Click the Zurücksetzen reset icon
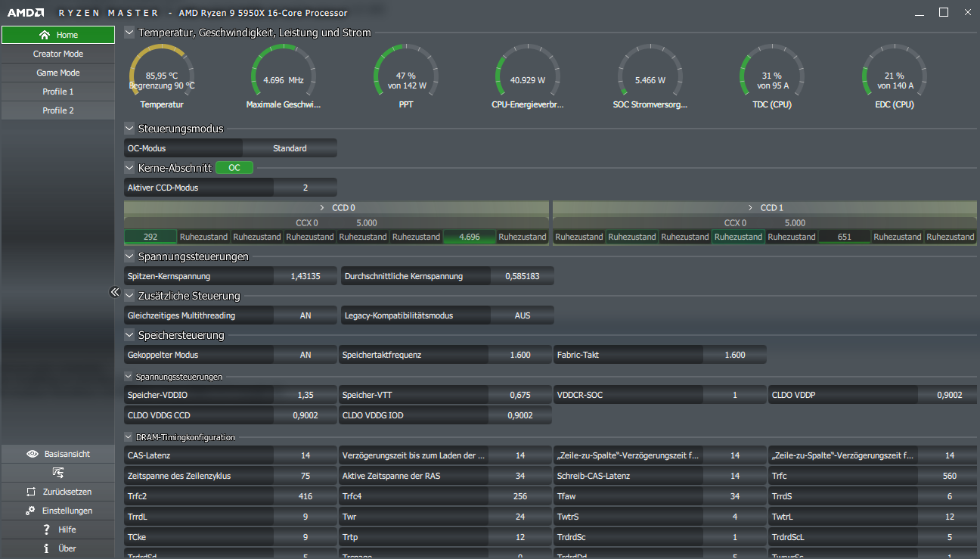 (31, 492)
